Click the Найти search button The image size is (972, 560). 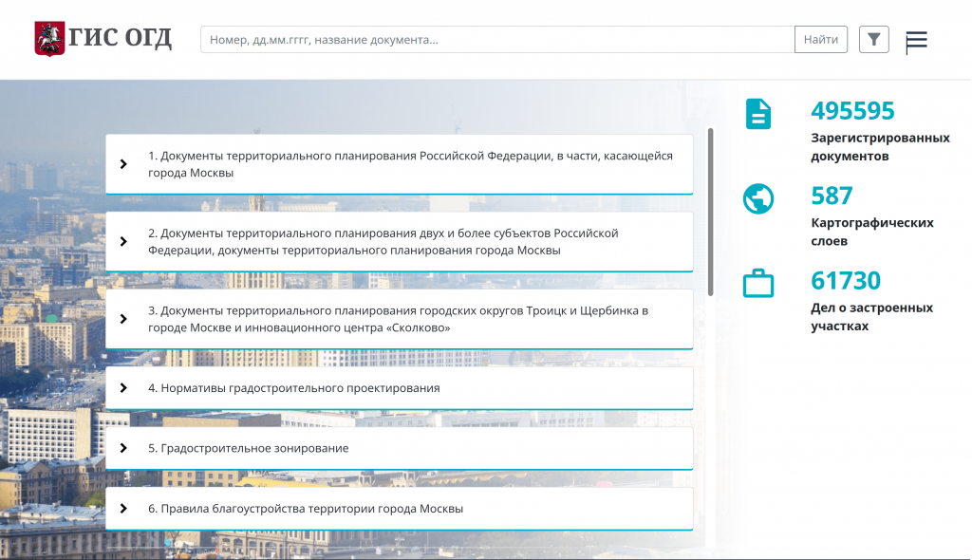coord(821,40)
